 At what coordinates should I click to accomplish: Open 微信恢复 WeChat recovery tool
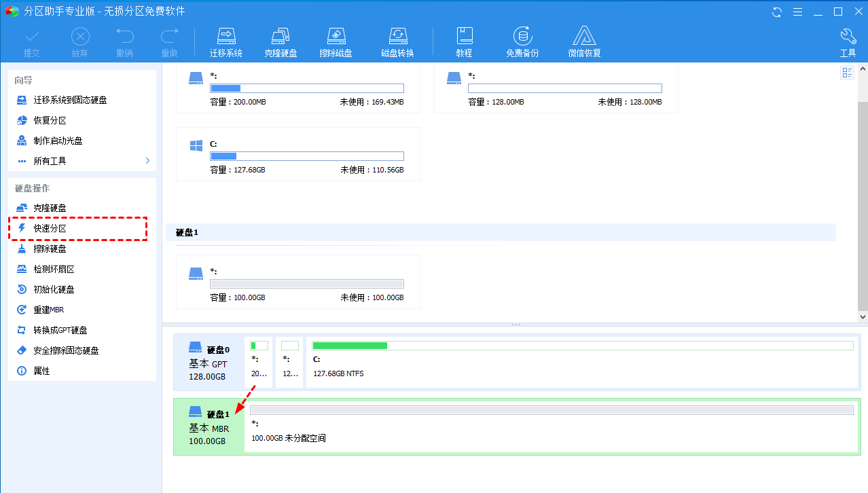pyautogui.click(x=583, y=40)
